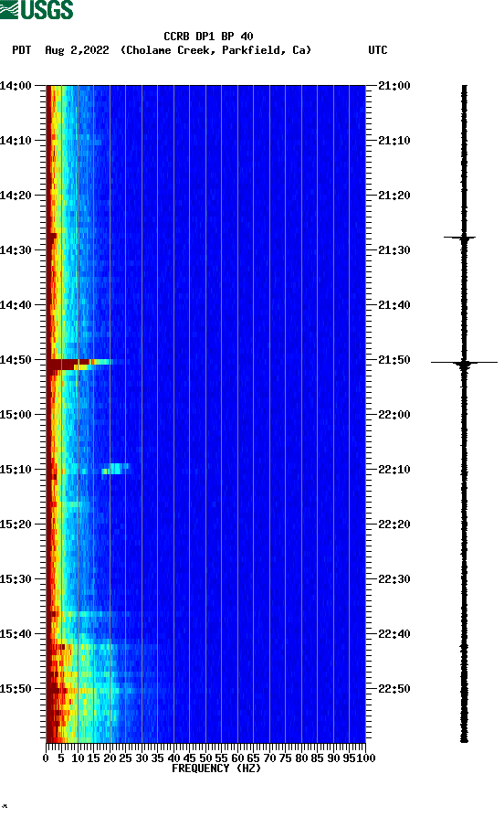Click the 14:00 PDT time label
Viewport: 504px width, 816px height.
click(x=16, y=85)
